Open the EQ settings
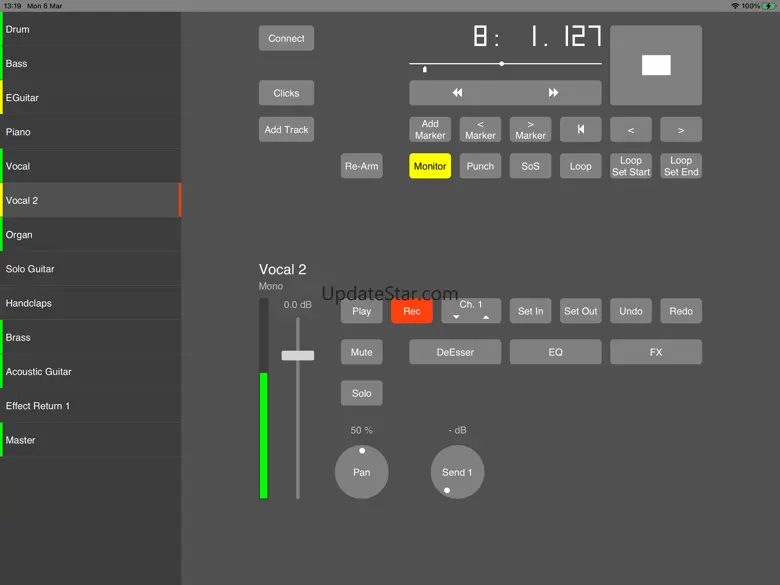 tap(556, 352)
